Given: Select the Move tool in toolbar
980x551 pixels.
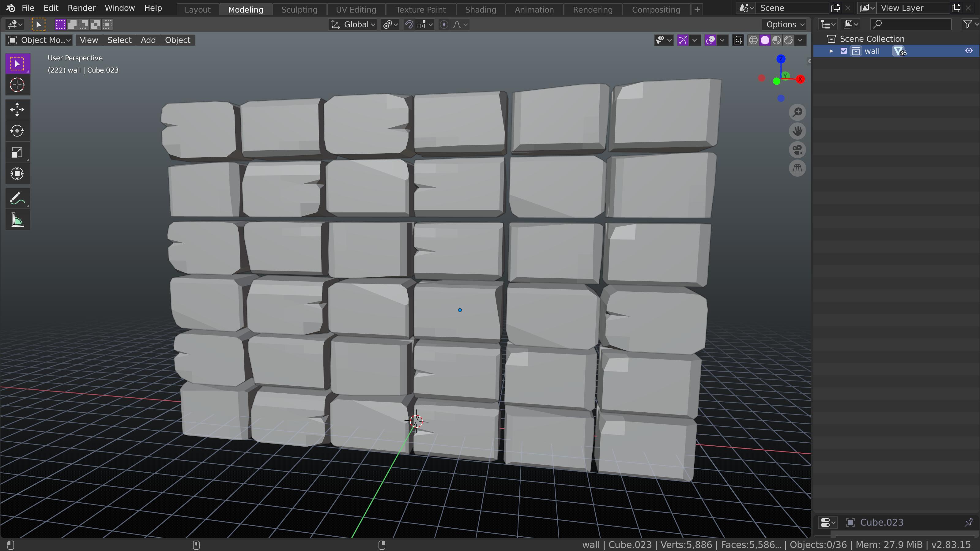Looking at the screenshot, I should [x=17, y=110].
